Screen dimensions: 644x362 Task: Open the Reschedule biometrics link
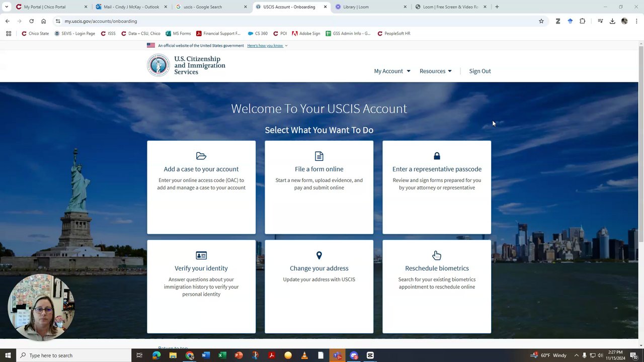(437, 268)
